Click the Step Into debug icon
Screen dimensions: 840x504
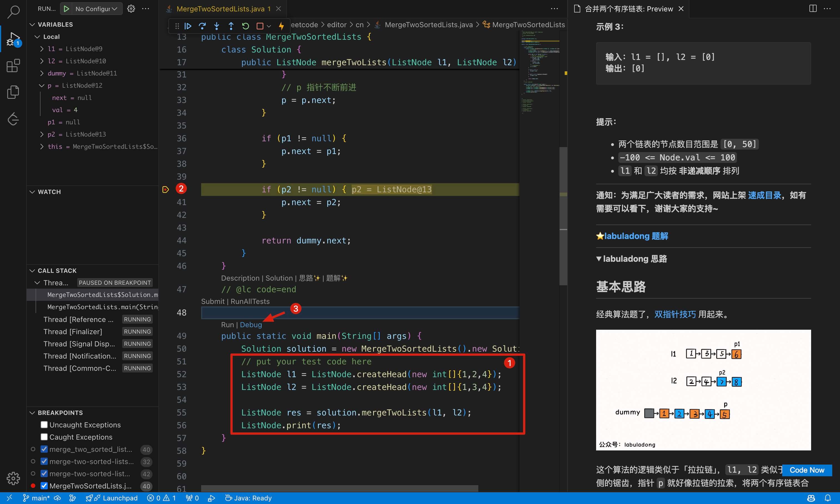217,26
